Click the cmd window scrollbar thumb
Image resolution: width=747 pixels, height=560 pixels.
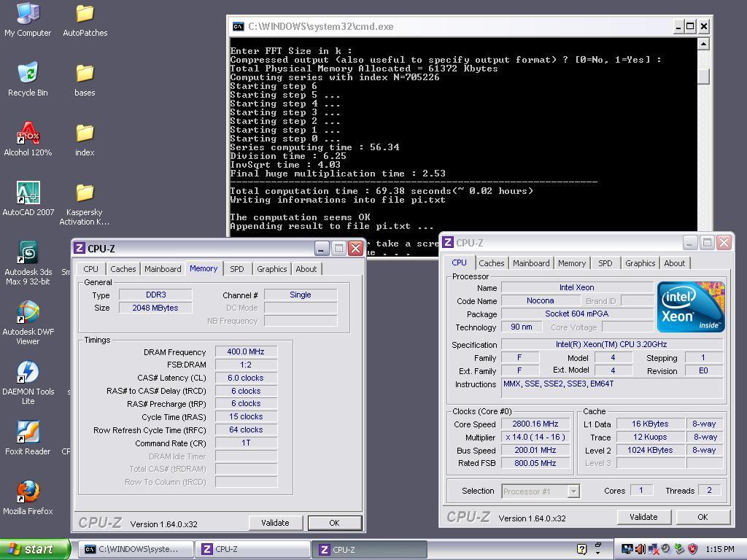tap(704, 77)
